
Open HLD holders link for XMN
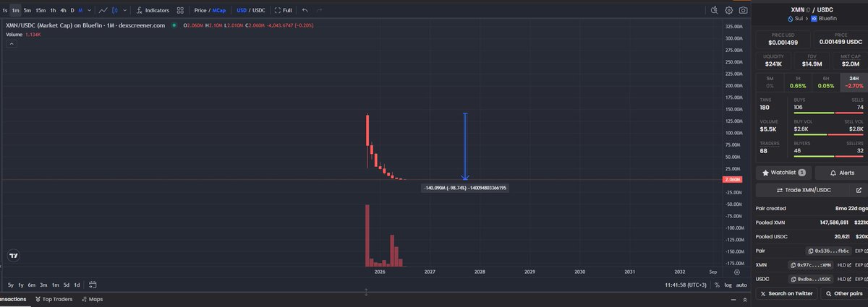843,265
